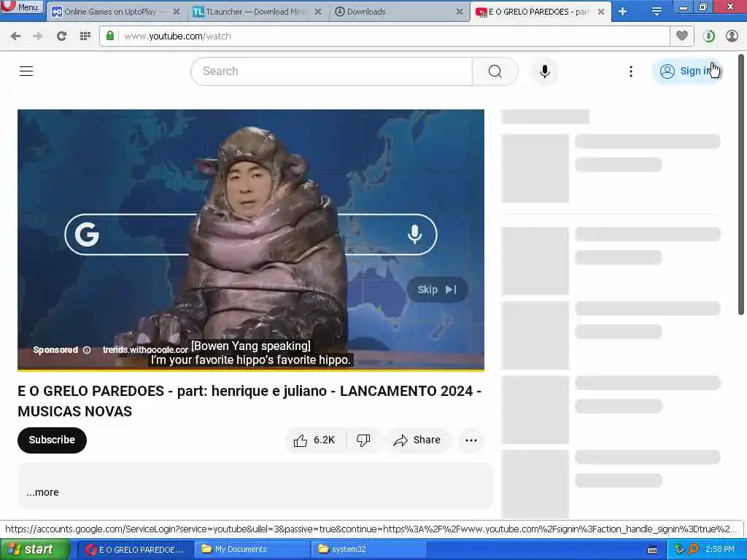Click the video title text
This screenshot has width=747, height=560.
(x=249, y=401)
